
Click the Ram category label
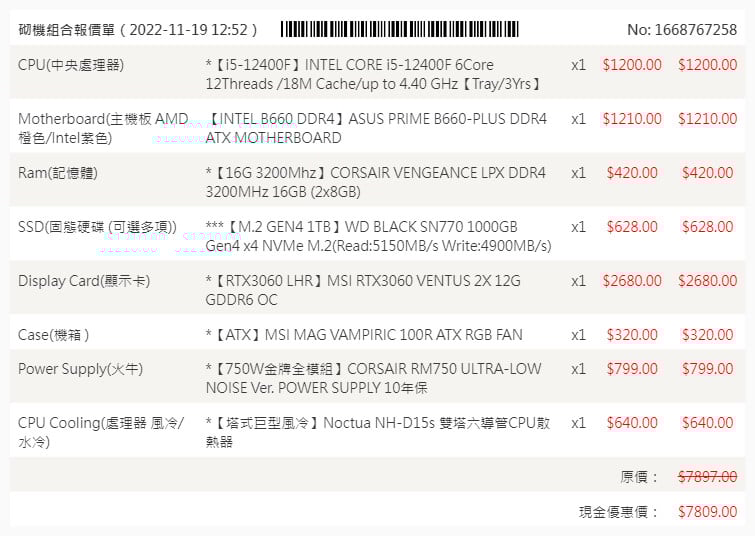click(x=58, y=173)
